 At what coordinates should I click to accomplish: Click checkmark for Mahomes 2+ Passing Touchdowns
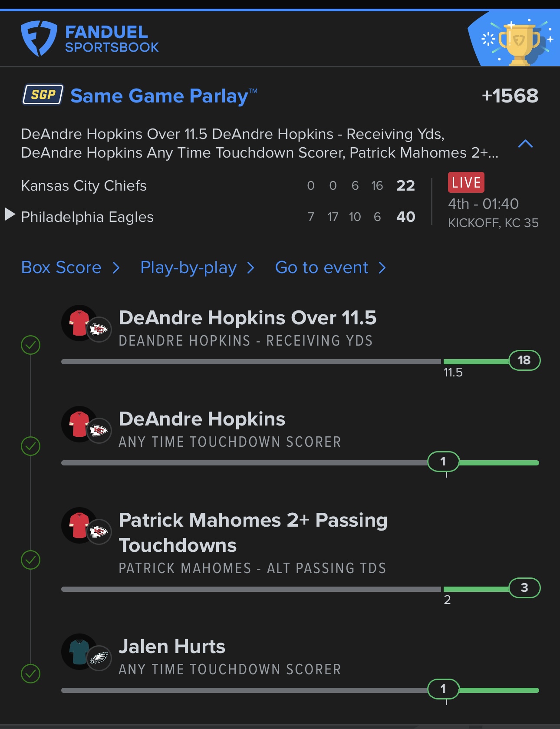(31, 560)
